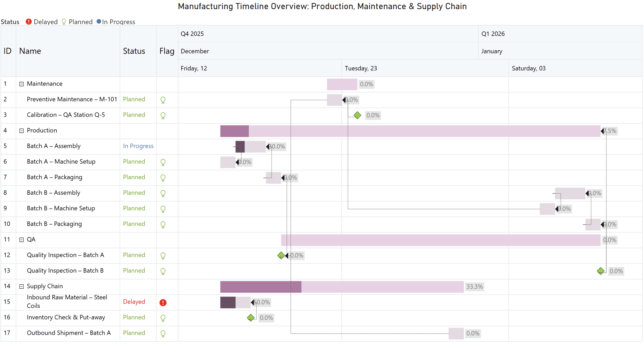
Task: Click Inventory Check & Put-away milestone diamond
Action: (251, 318)
